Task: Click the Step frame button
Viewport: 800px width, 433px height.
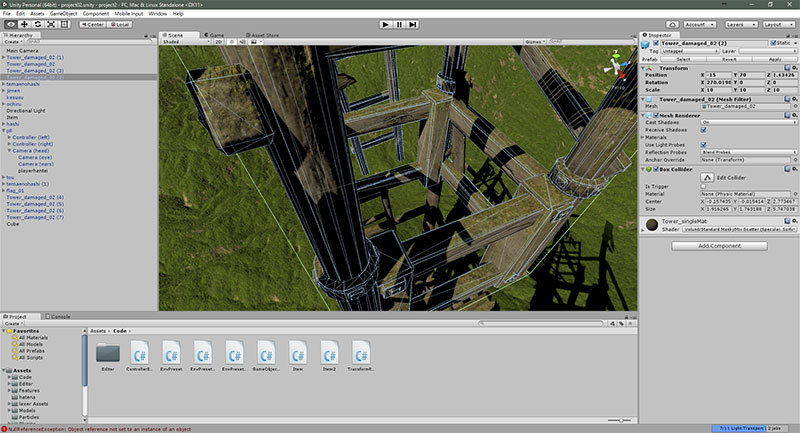Action: click(413, 24)
